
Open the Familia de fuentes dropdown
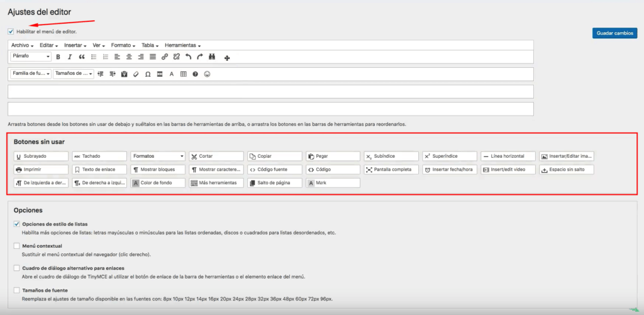[x=31, y=74]
